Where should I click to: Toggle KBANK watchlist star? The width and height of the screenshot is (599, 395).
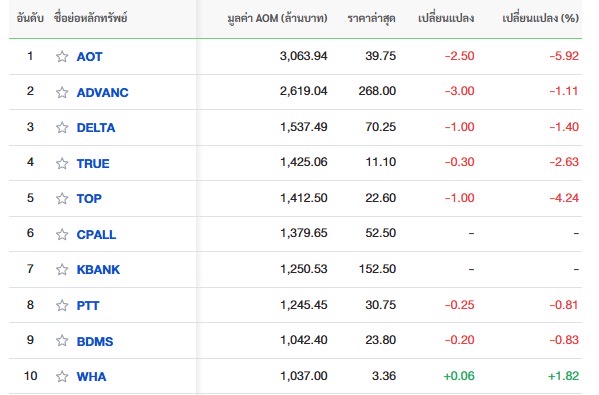point(62,270)
